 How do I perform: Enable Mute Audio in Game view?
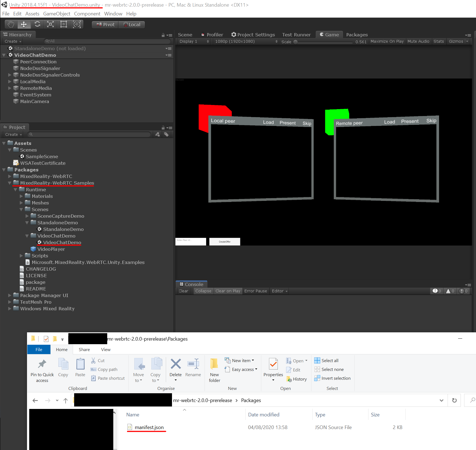418,41
